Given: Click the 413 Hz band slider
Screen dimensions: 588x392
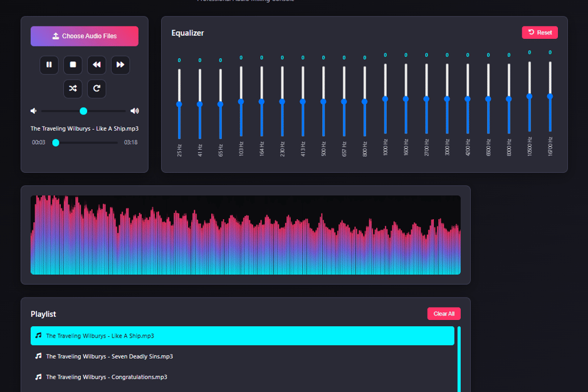Looking at the screenshot, I should click(x=303, y=101).
